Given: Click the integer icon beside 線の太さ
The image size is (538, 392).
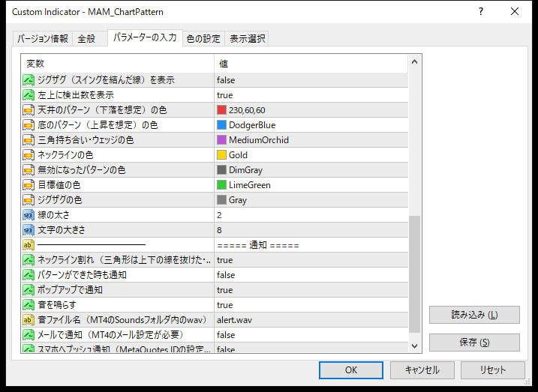Looking at the screenshot, I should click(29, 215).
